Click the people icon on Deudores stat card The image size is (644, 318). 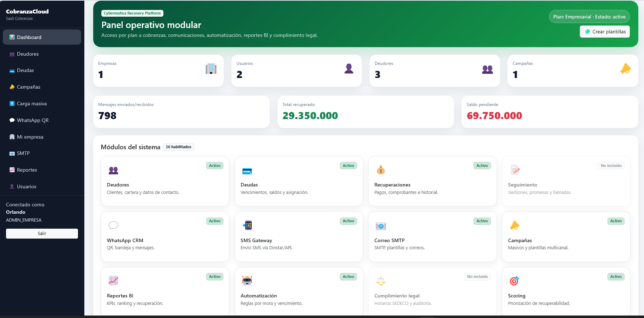point(487,69)
